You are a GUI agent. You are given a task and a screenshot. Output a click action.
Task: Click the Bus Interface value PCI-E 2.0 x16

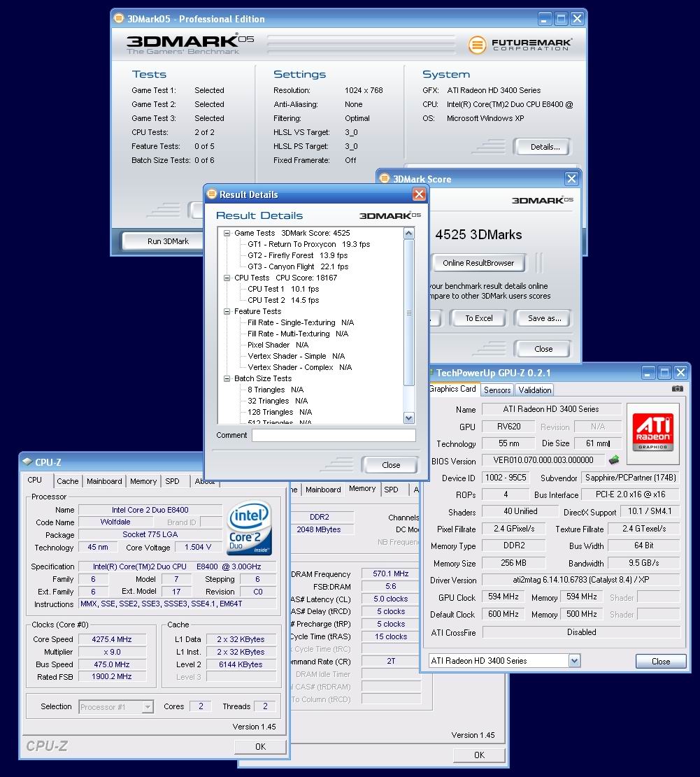(x=631, y=494)
